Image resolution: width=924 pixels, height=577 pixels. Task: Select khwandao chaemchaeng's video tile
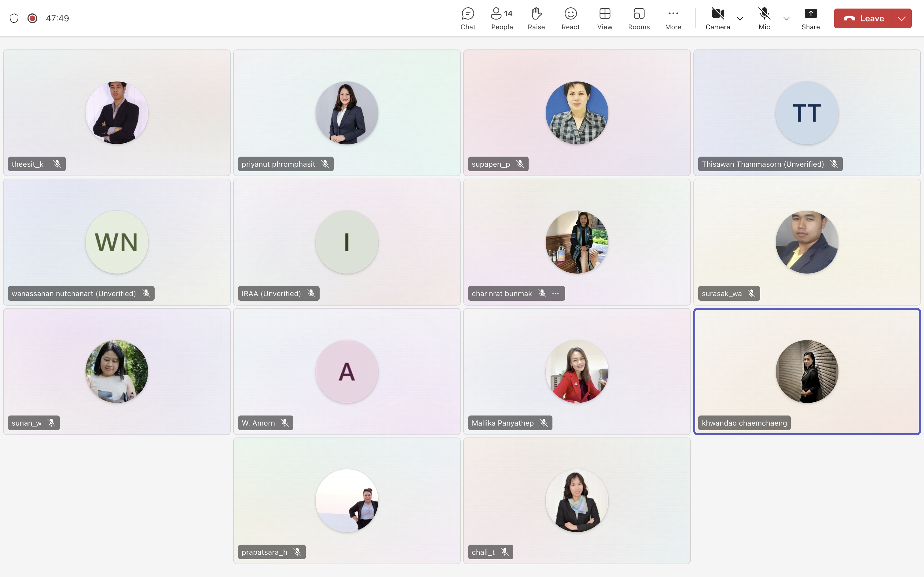(806, 371)
